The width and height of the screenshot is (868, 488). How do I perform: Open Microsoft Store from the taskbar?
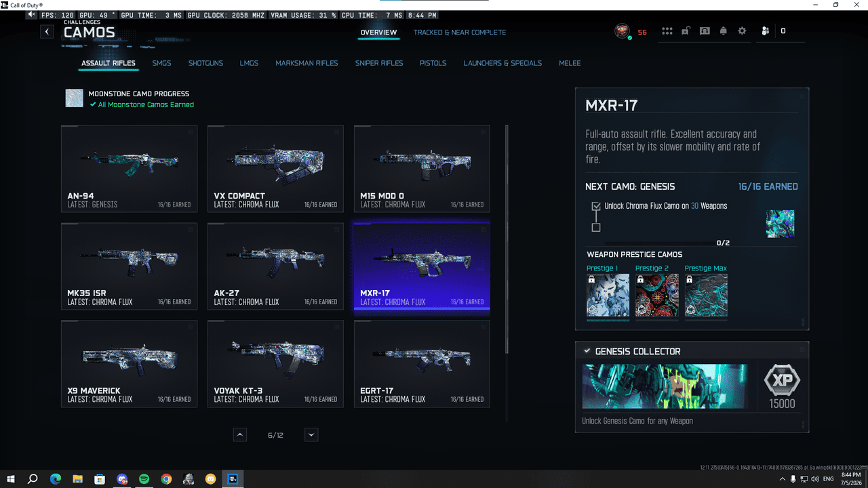(100, 479)
